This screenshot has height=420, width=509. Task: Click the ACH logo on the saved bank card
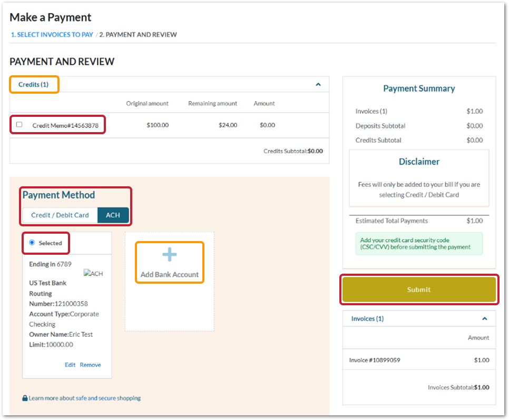coord(93,273)
